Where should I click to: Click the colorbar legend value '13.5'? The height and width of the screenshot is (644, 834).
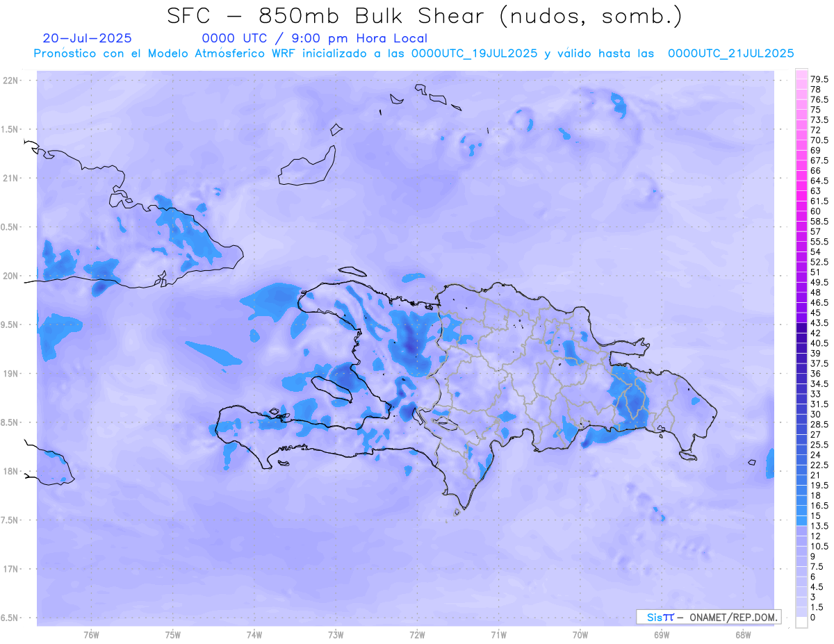pyautogui.click(x=820, y=526)
